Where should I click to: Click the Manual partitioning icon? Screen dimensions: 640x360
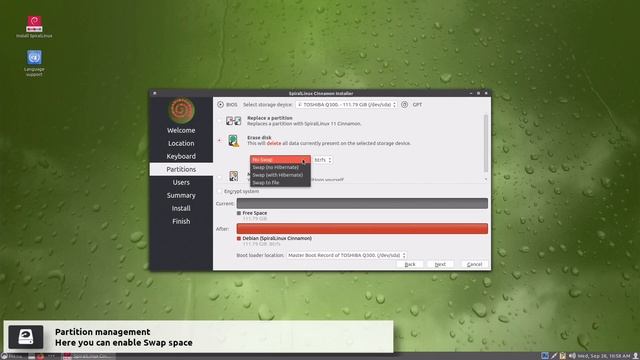pos(233,176)
